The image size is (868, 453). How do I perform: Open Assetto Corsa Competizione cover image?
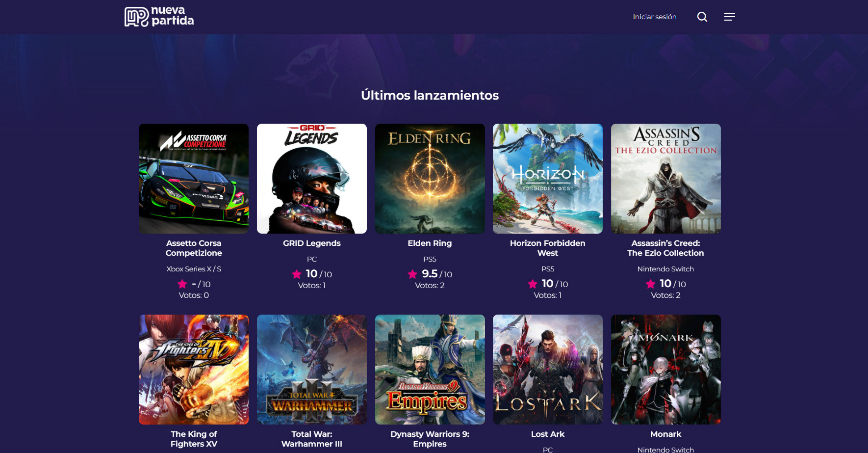click(x=194, y=179)
